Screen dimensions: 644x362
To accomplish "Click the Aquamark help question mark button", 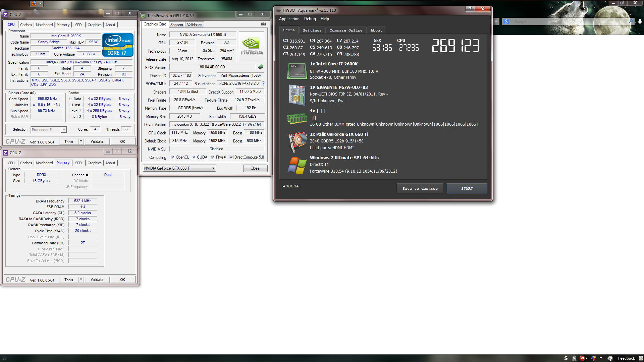I will tap(470, 9).
